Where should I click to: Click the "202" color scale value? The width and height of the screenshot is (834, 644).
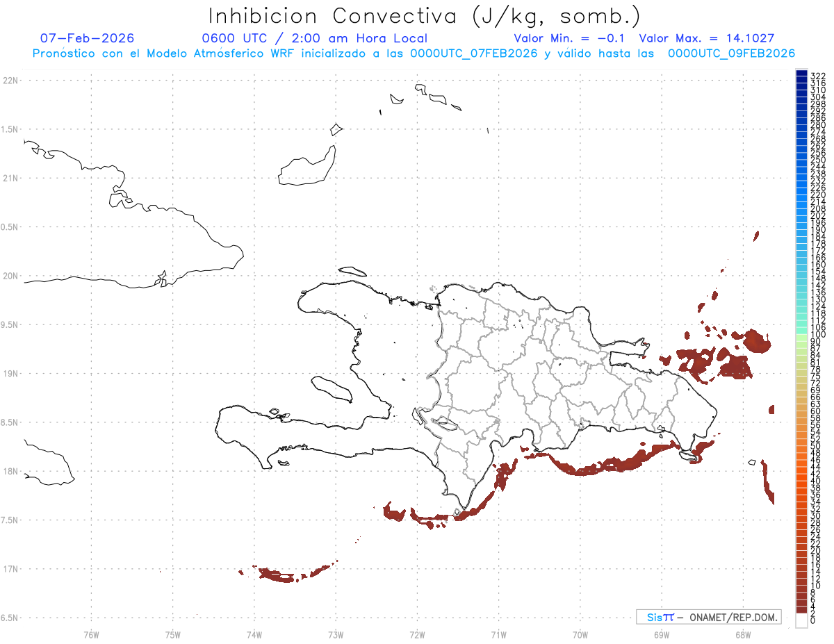tap(818, 215)
